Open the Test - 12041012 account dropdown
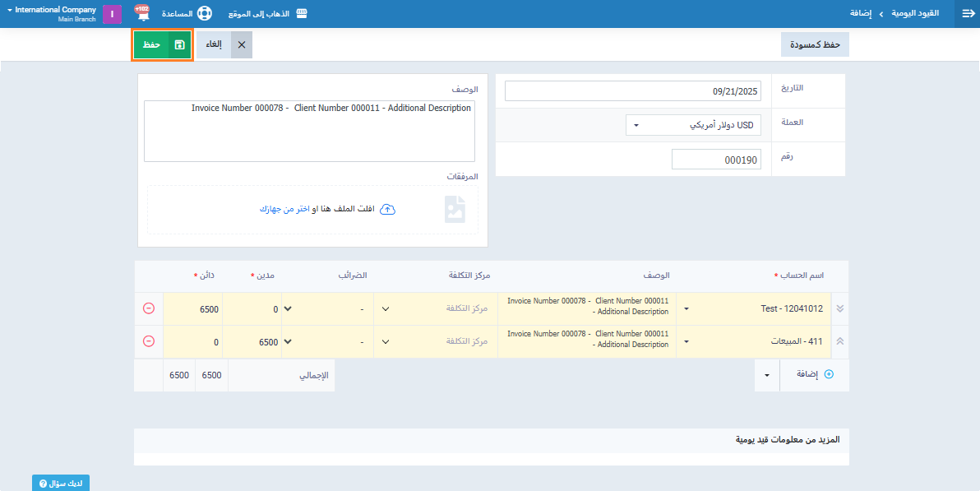Screen dimensions: 980x491 point(753,309)
